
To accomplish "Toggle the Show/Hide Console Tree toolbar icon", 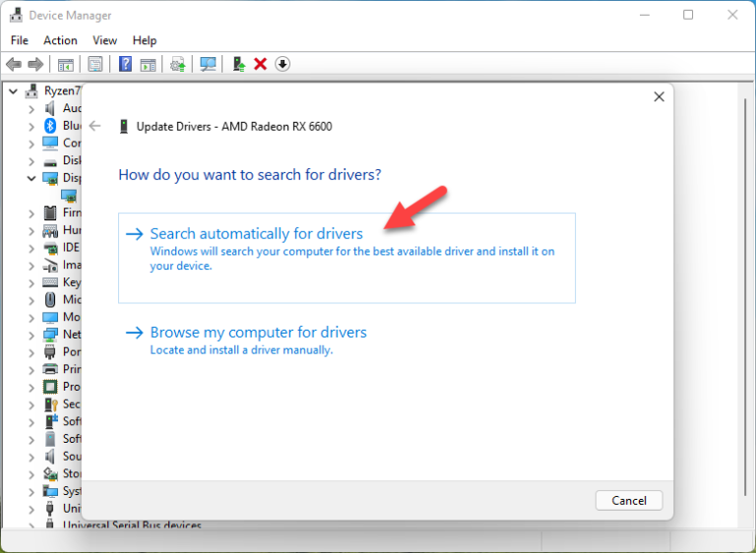I will 66,64.
